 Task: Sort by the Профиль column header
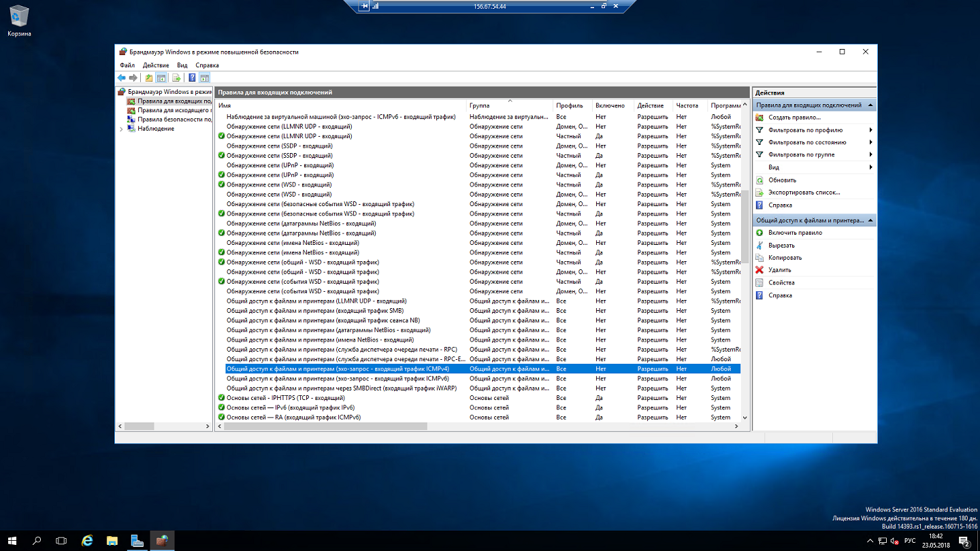click(572, 105)
